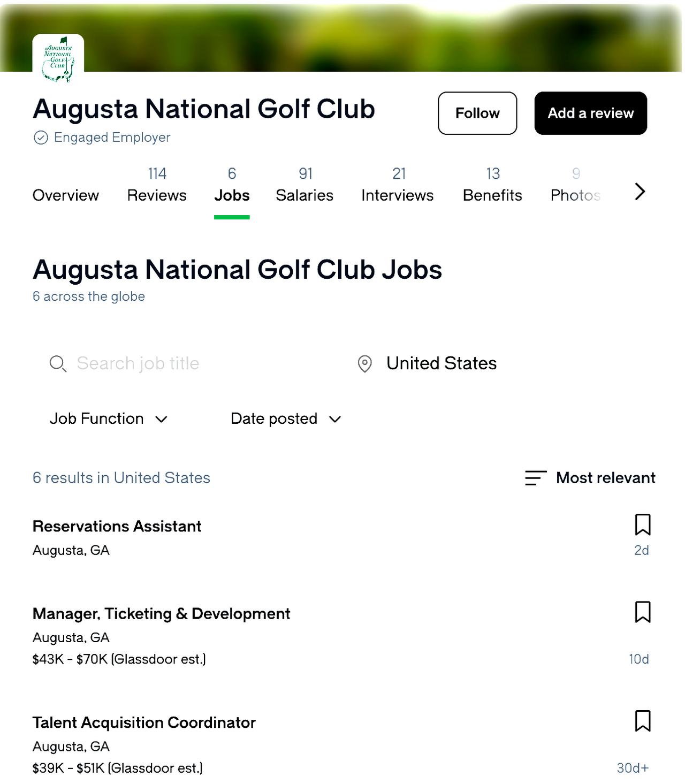685x784 pixels.
Task: Click the location pin icon
Action: pyautogui.click(x=365, y=364)
